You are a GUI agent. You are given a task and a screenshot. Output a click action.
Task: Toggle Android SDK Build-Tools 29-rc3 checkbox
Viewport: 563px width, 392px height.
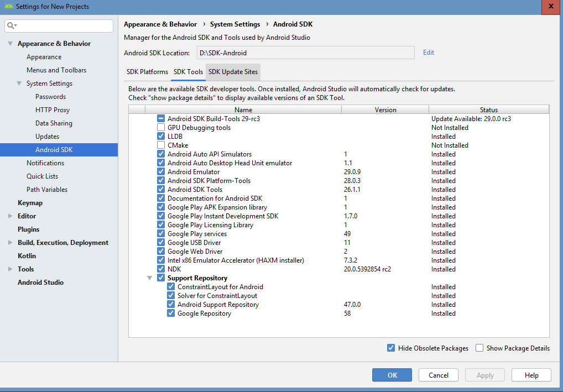(x=161, y=119)
